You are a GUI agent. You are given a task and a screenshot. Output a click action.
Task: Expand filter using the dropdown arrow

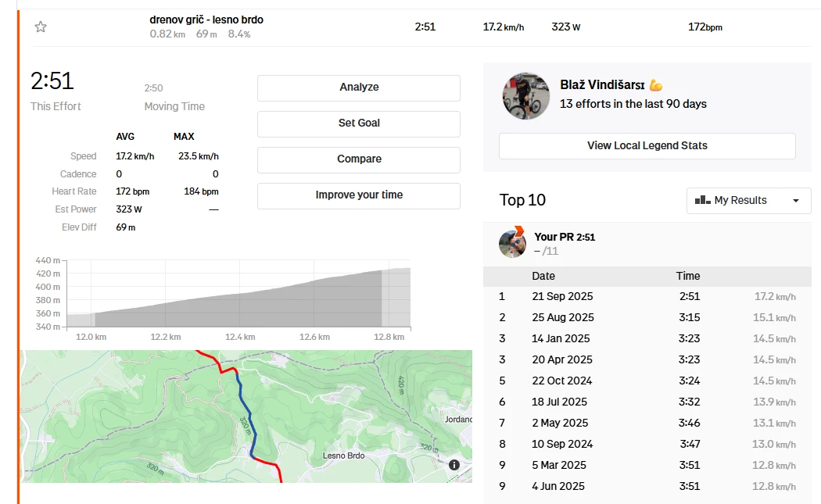click(x=796, y=201)
